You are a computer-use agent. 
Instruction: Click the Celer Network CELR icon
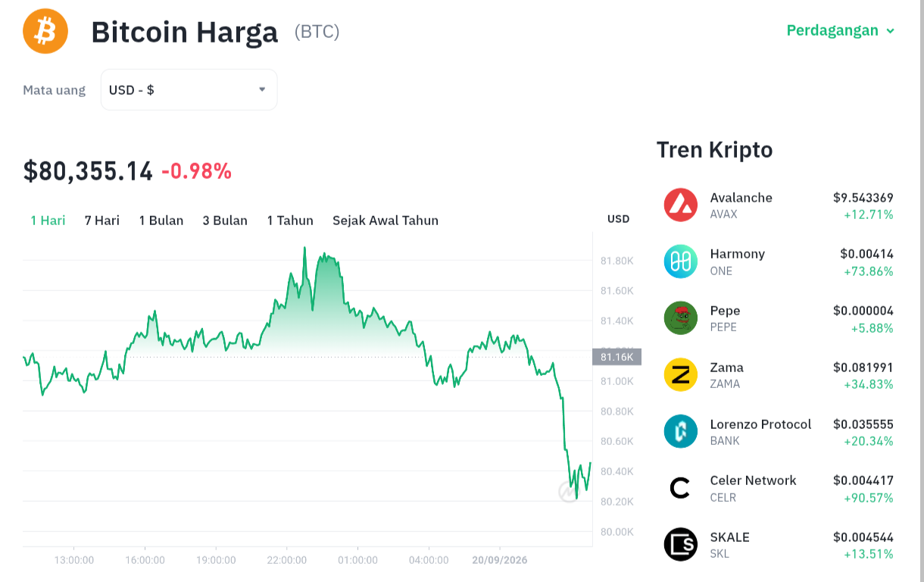click(680, 488)
